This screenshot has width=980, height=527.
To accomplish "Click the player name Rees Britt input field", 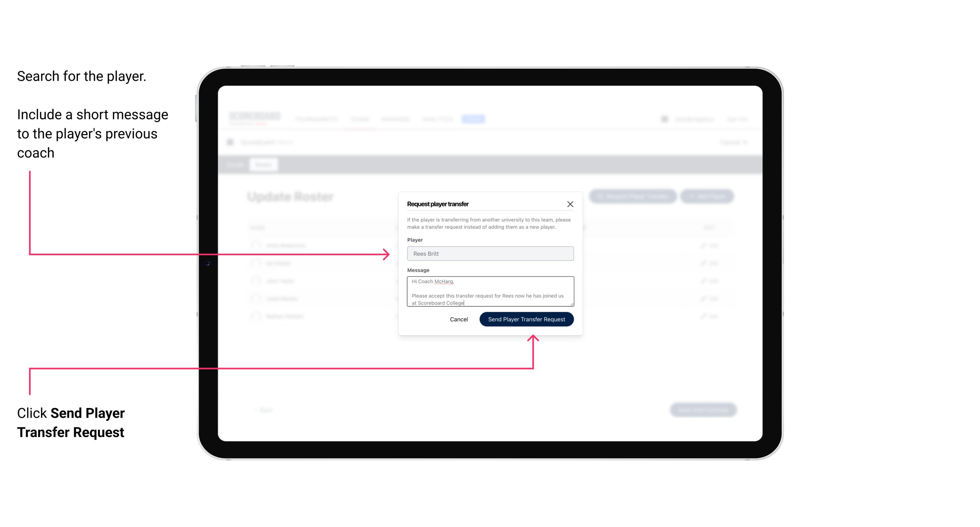I will (489, 254).
